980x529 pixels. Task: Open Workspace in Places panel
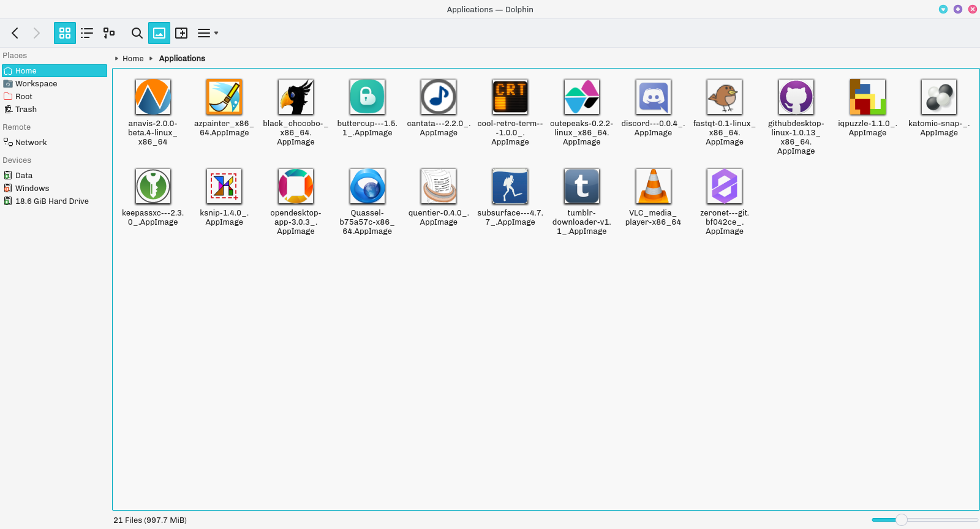pos(55,84)
